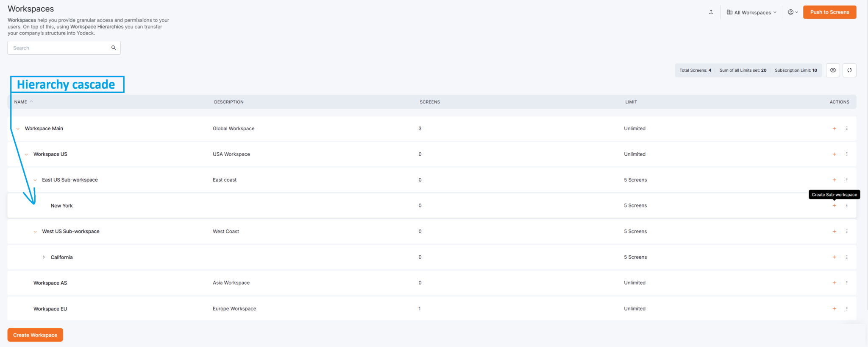Viewport: 868px width, 347px height.
Task: Click the Push to Screens button
Action: pos(829,12)
